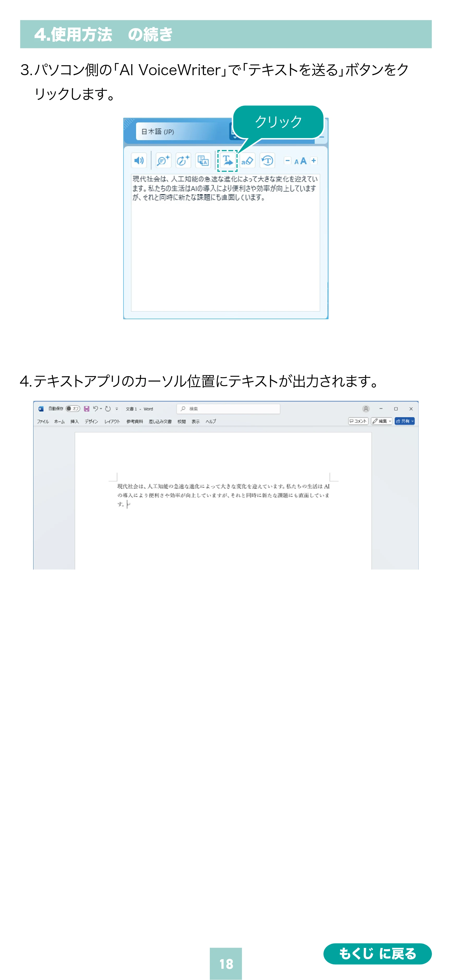This screenshot has height=980, width=452.
Task: Click the AI summarize icon with sparkle
Action: 164,161
